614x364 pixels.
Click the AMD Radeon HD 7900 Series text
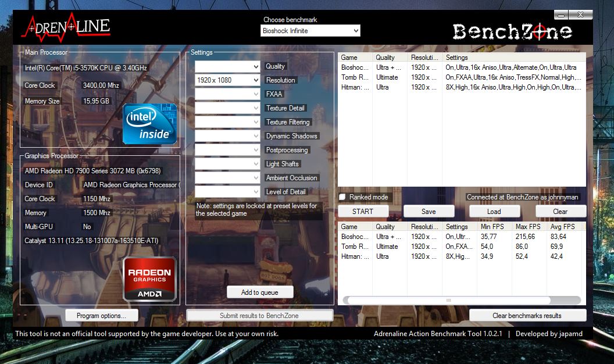(x=92, y=170)
